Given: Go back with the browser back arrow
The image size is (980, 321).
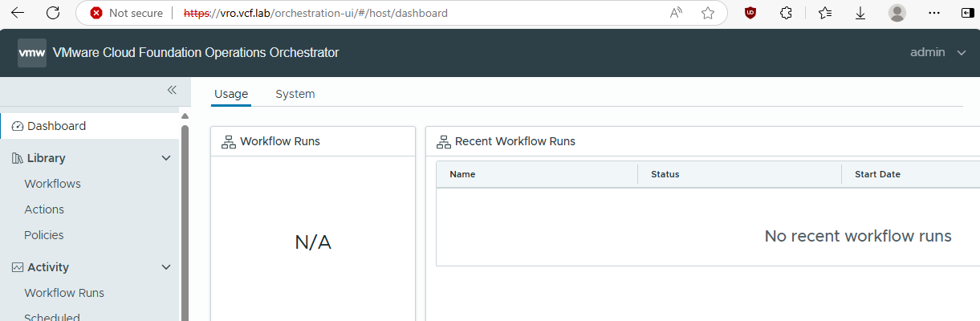Looking at the screenshot, I should click(18, 13).
